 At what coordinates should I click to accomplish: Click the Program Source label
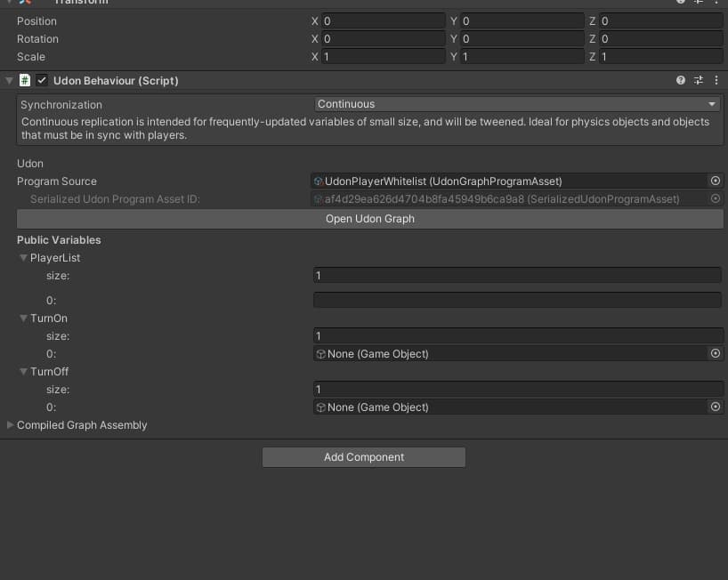click(x=57, y=181)
